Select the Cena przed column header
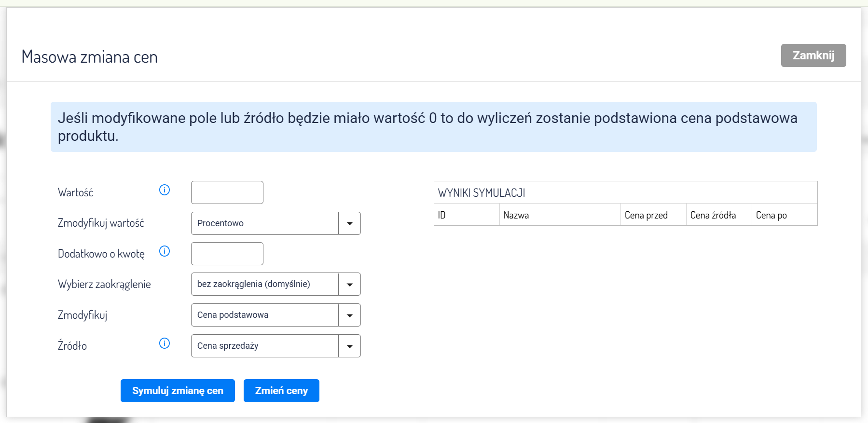The width and height of the screenshot is (868, 423). [x=646, y=215]
